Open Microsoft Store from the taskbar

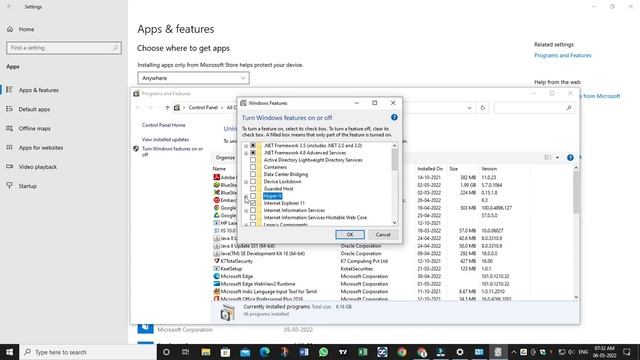click(x=225, y=352)
